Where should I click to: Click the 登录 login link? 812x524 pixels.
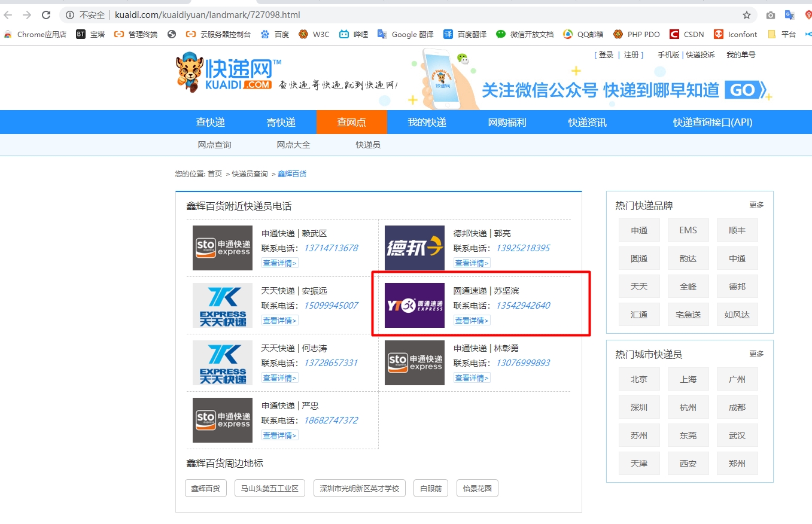pyautogui.click(x=606, y=55)
